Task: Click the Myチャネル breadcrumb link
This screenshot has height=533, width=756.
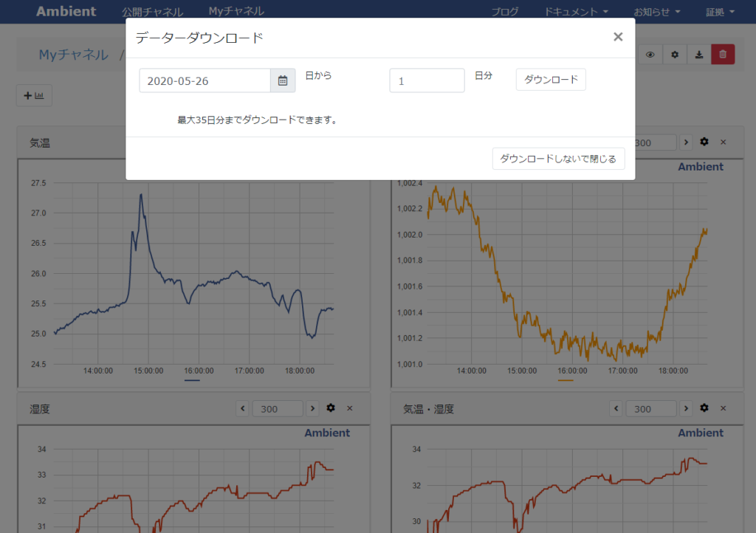Action: (x=73, y=55)
